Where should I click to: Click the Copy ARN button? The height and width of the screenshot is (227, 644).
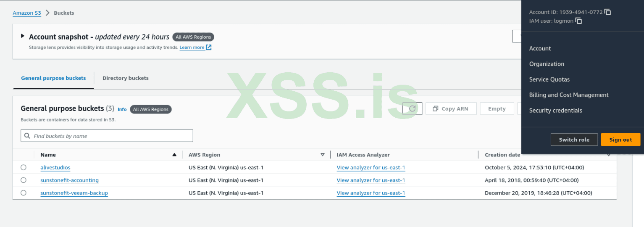pyautogui.click(x=451, y=108)
